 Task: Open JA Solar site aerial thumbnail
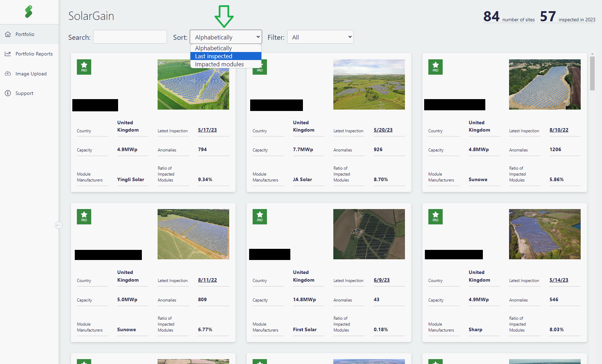click(369, 84)
